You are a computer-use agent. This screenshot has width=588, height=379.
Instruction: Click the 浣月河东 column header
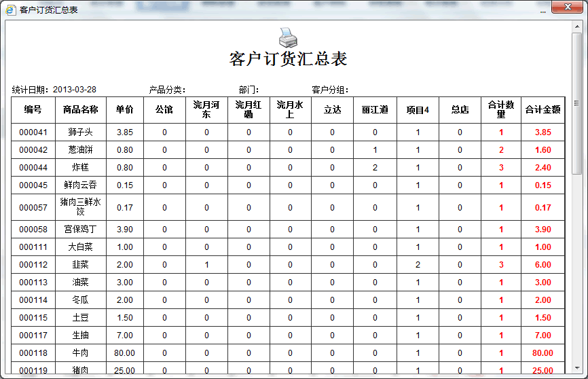click(206, 109)
